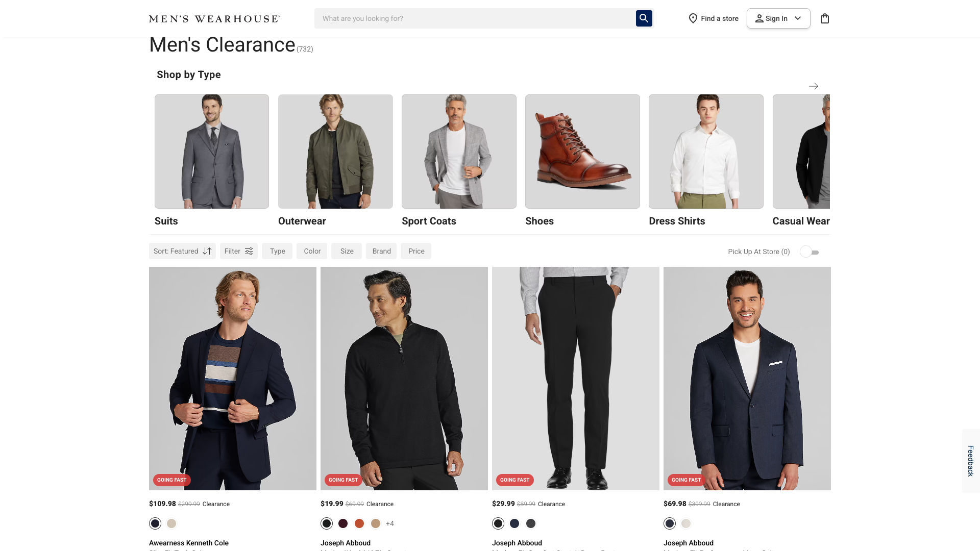Open the vertical Feedback tab

point(970,461)
